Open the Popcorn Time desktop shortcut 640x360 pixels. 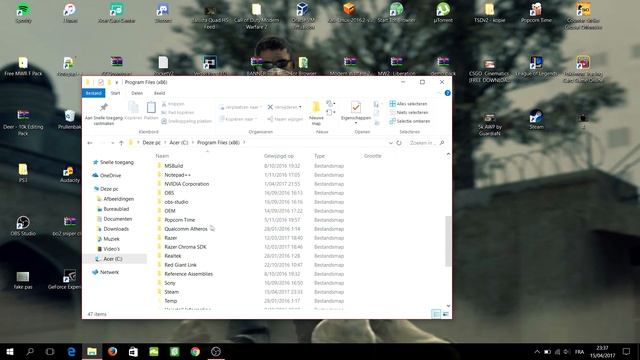click(536, 13)
